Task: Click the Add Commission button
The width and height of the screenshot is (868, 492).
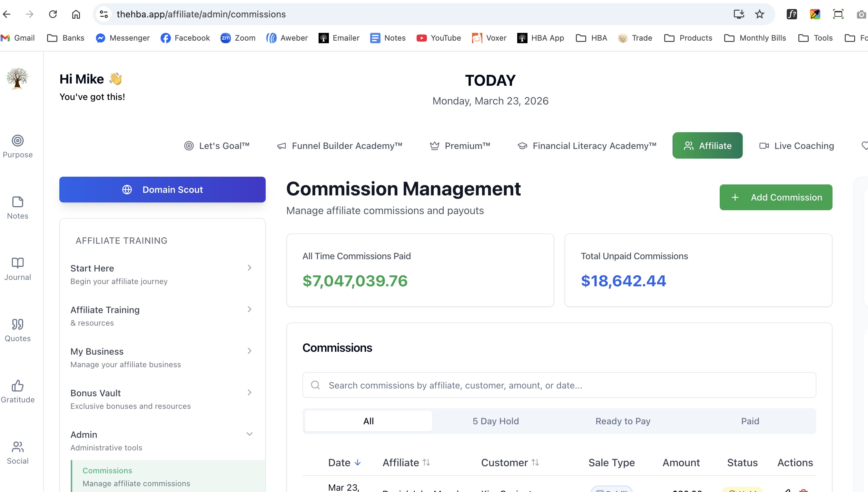Action: coord(776,197)
